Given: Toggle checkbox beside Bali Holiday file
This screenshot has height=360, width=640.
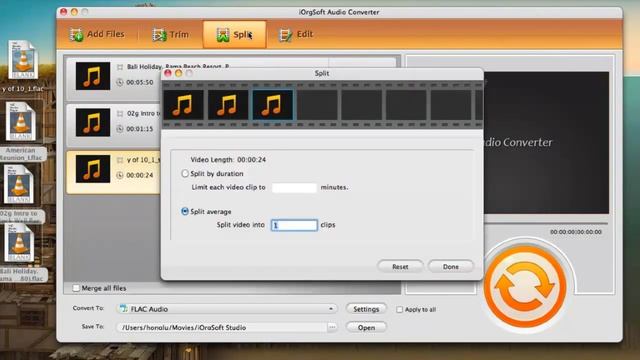Looking at the screenshot, I should [120, 67].
